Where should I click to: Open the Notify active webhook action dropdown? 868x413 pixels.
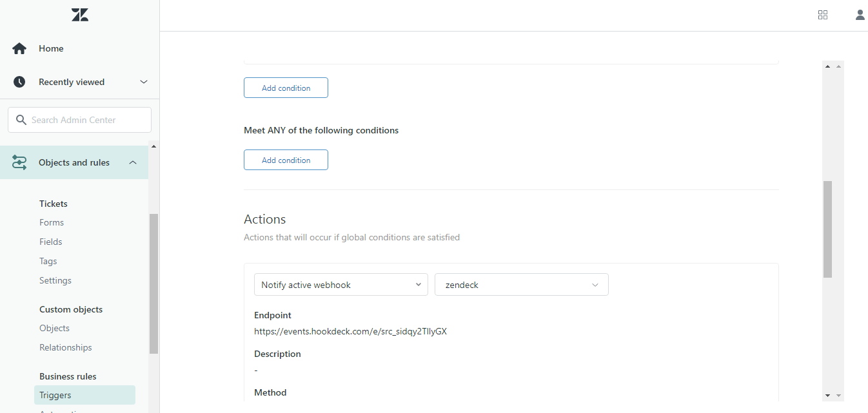340,284
